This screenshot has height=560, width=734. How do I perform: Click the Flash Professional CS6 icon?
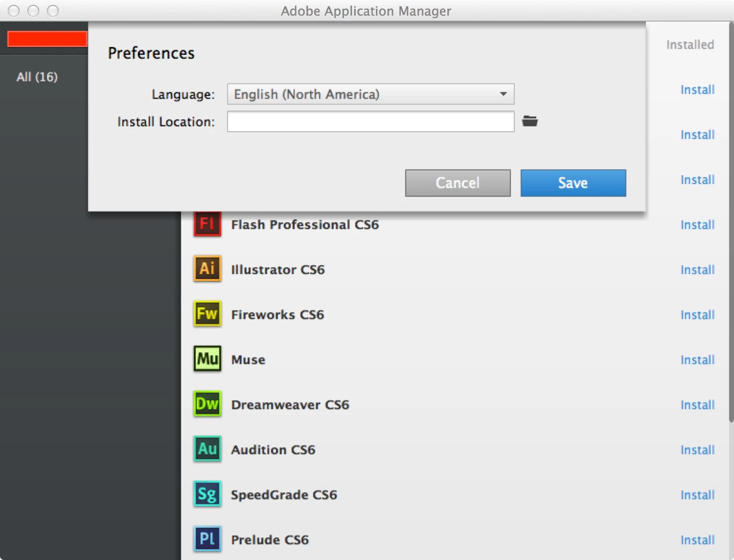(207, 224)
